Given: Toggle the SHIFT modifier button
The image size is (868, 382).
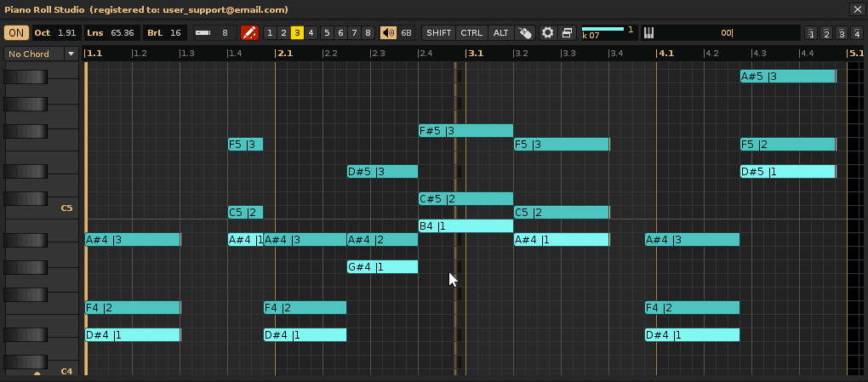Looking at the screenshot, I should pyautogui.click(x=439, y=33).
